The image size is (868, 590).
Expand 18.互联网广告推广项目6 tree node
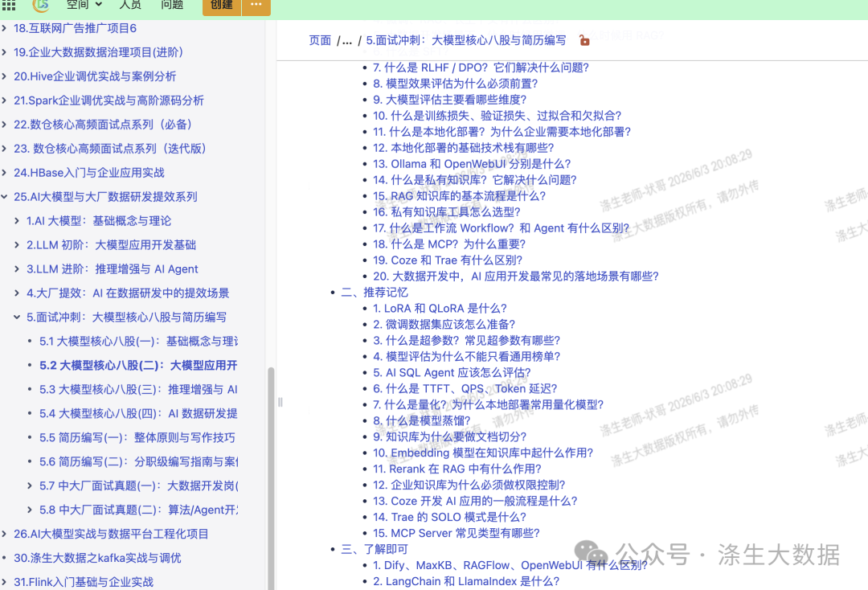[5, 28]
